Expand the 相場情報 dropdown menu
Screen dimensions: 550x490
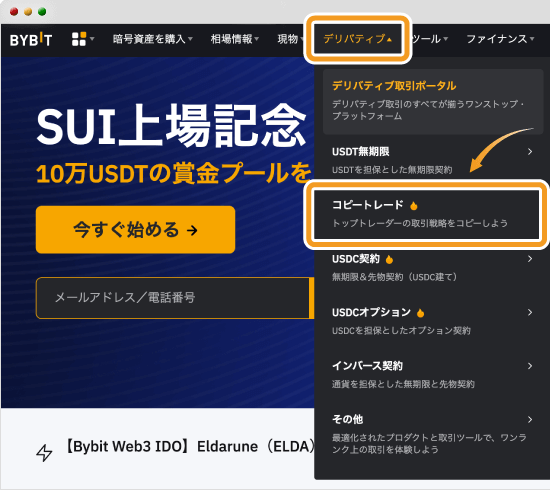234,39
